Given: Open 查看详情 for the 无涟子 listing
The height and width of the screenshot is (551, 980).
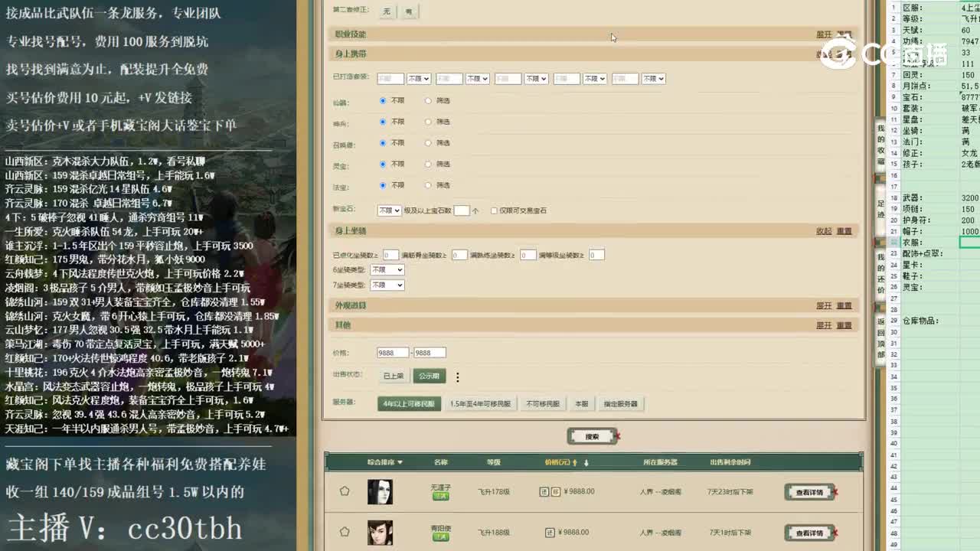Looking at the screenshot, I should click(x=808, y=492).
